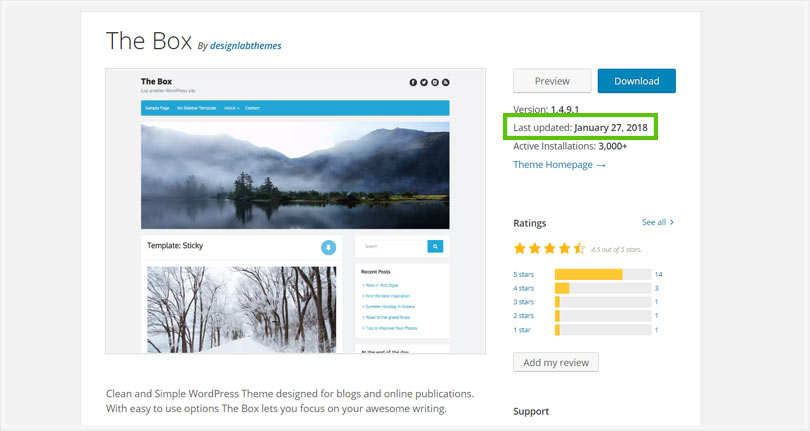The height and width of the screenshot is (431, 810).
Task: Click the RSS feed icon in theme preview
Action: [x=446, y=82]
